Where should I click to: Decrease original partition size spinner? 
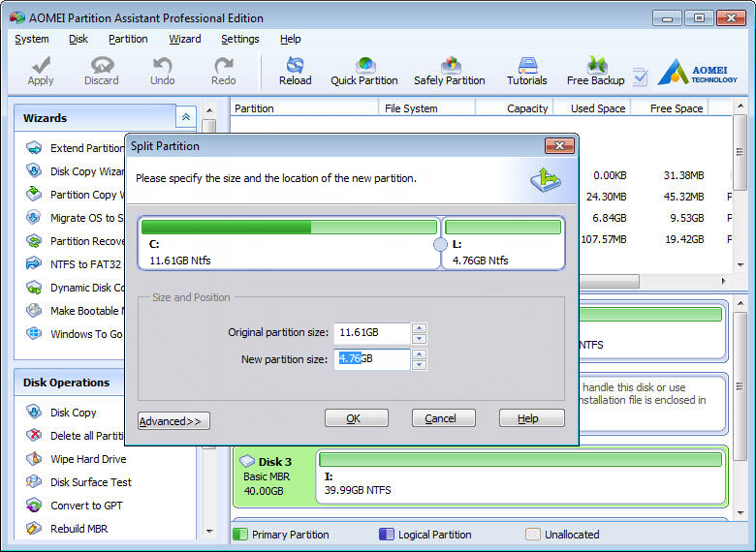point(419,339)
